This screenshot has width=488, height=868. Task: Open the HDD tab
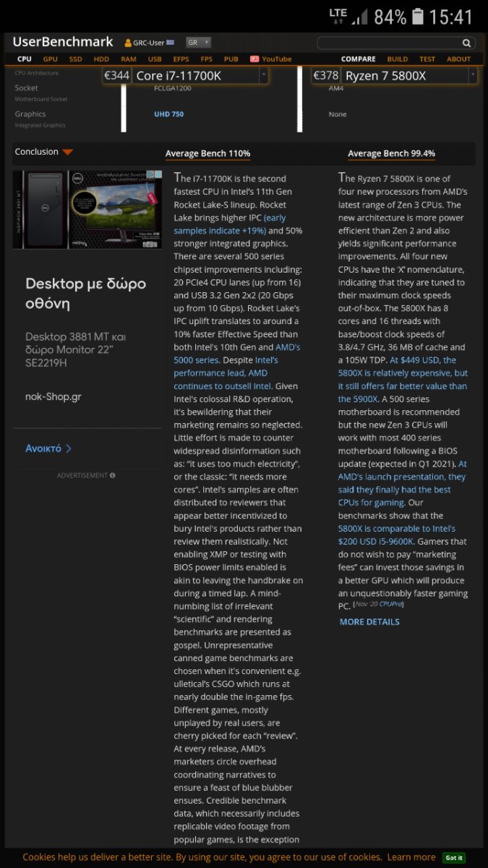click(x=101, y=59)
